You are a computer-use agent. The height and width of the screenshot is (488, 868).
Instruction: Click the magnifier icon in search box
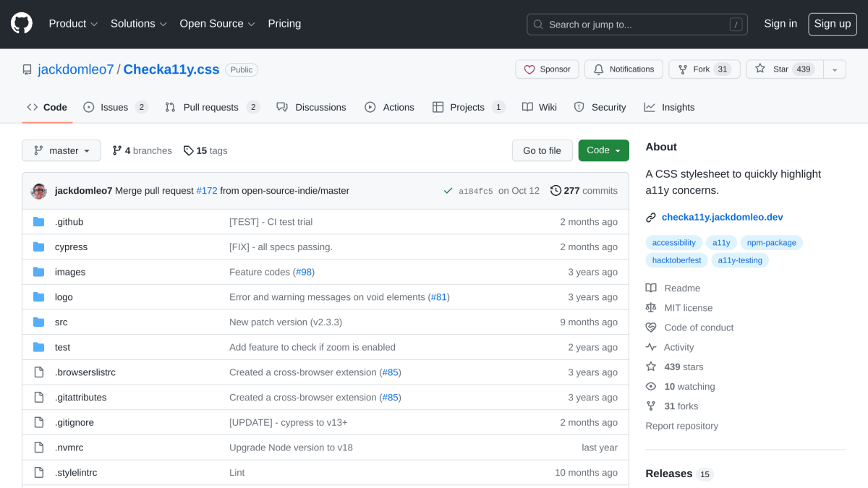[538, 25]
